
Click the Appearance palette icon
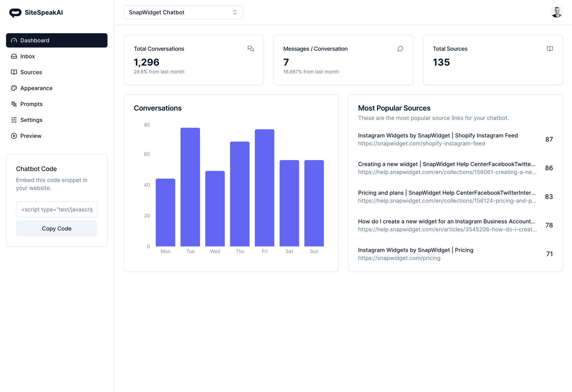pos(14,88)
